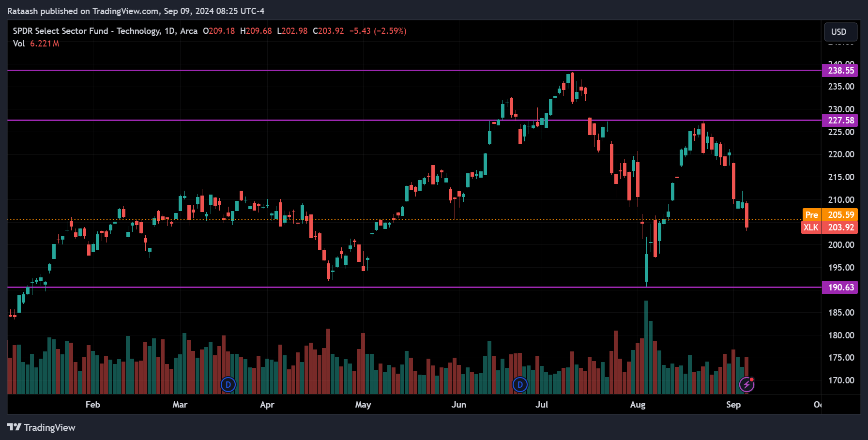The image size is (868, 440).
Task: Click the close price C203.92
Action: point(328,31)
